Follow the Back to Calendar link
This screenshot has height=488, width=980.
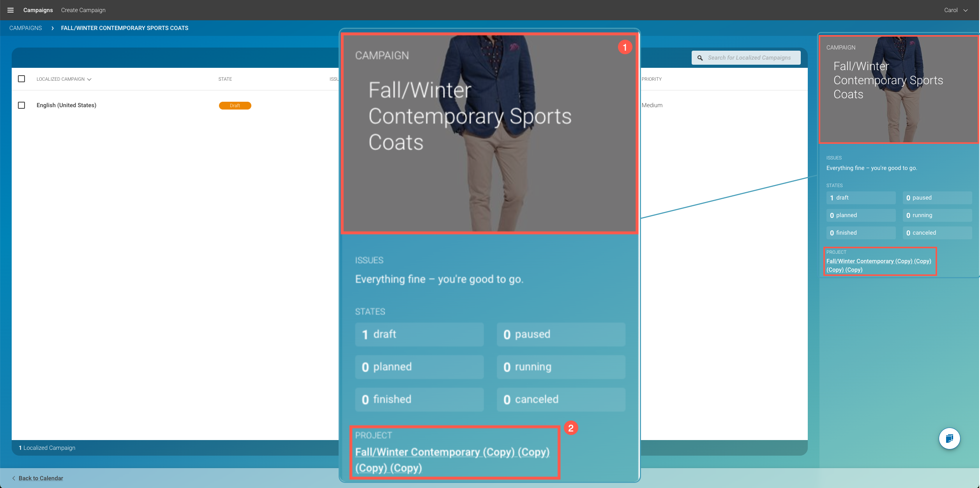click(x=41, y=478)
